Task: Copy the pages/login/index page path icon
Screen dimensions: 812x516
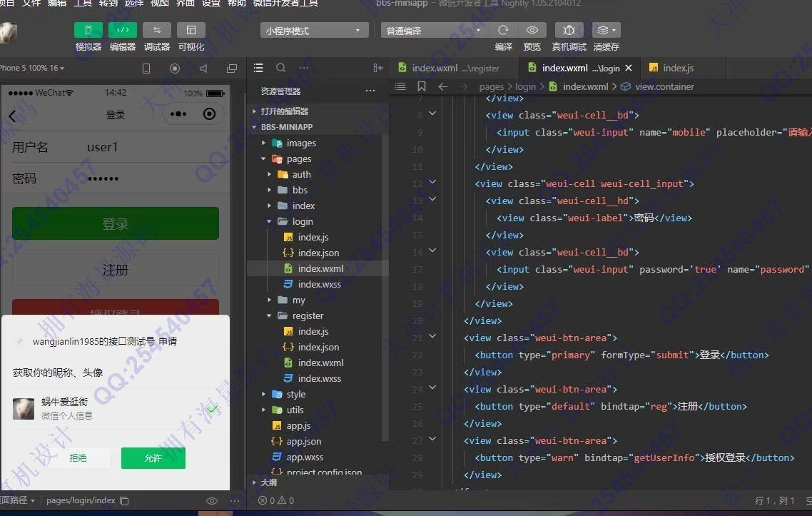Action: pyautogui.click(x=124, y=500)
